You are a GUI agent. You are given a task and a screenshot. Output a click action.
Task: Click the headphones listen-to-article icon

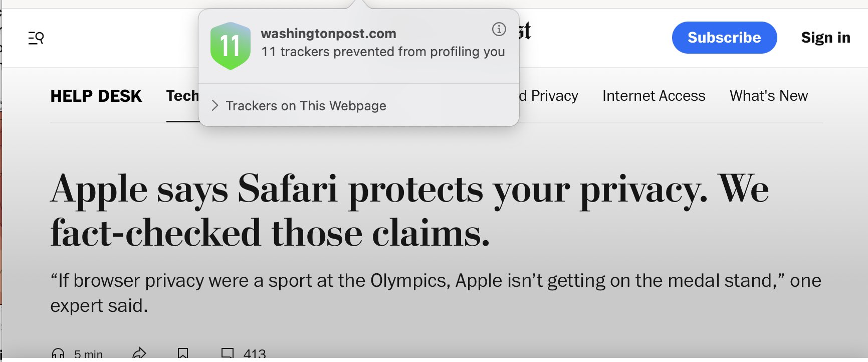(x=58, y=354)
